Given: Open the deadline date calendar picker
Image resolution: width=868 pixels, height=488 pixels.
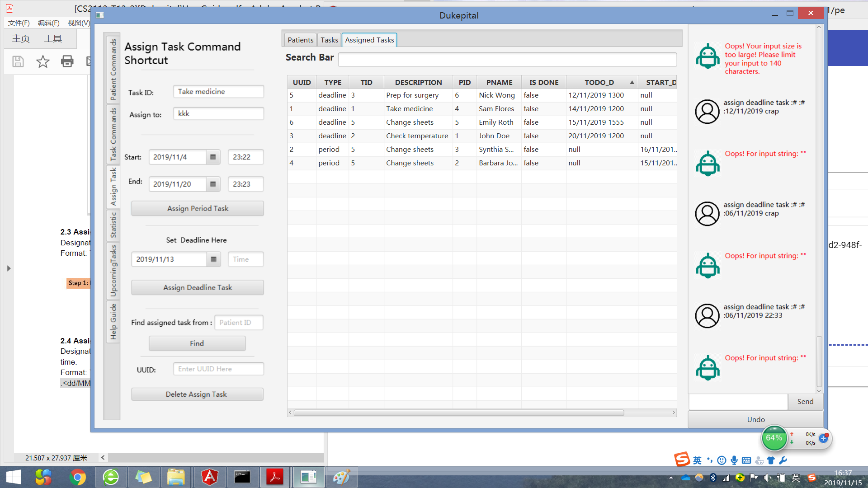Looking at the screenshot, I should tap(213, 259).
